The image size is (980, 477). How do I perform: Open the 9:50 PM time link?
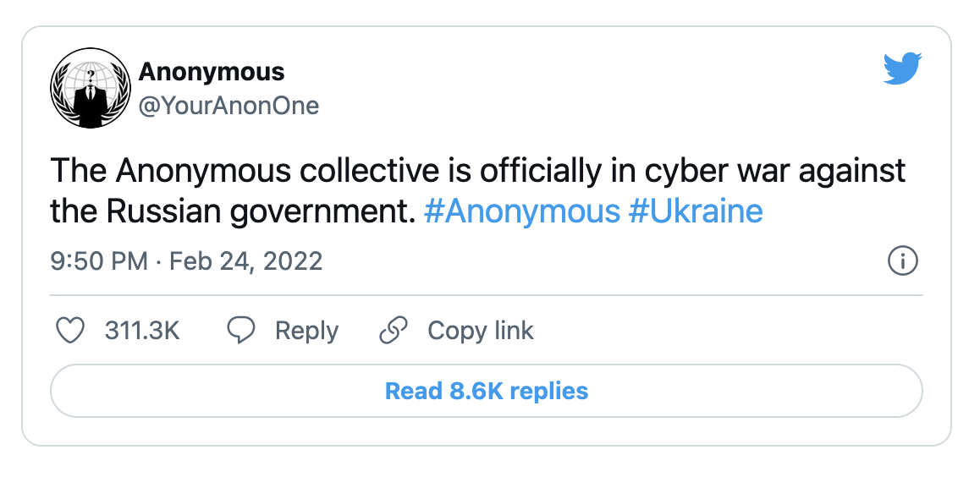coord(99,261)
